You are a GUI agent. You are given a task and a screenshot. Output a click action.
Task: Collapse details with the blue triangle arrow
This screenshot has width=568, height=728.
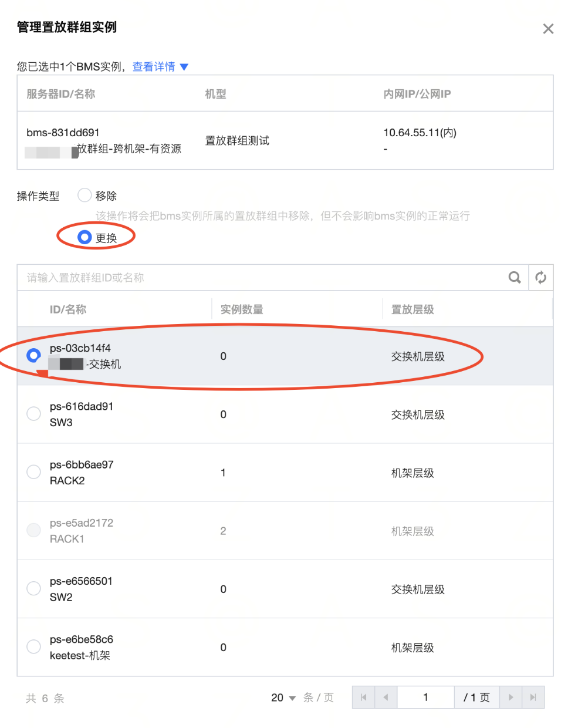pos(184,67)
